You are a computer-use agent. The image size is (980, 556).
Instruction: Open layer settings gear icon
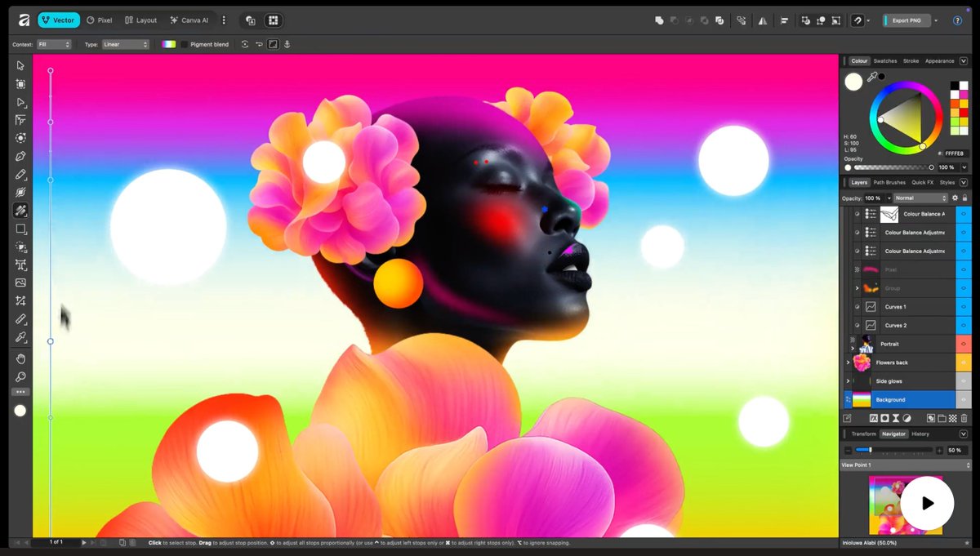click(955, 198)
